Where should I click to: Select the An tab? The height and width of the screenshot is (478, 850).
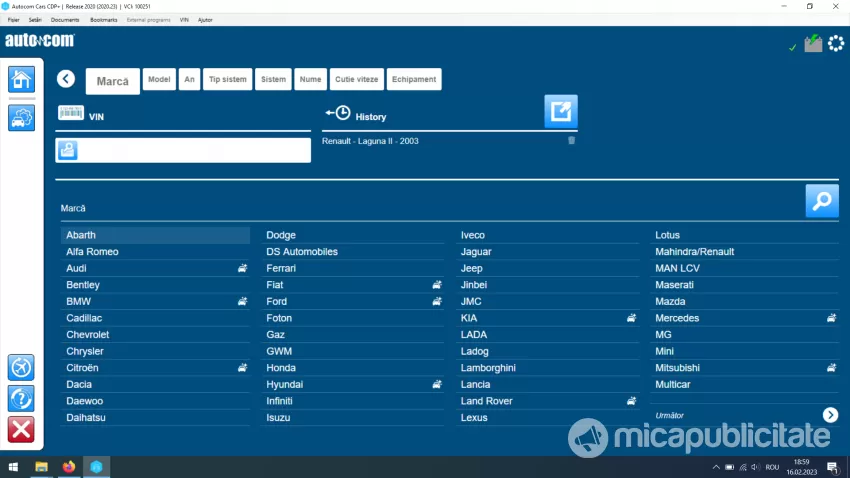click(189, 79)
